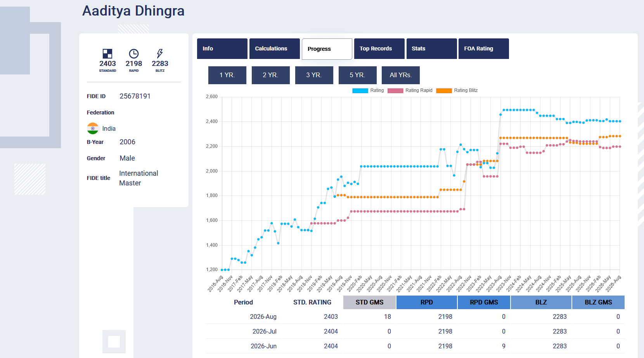644x358 pixels.
Task: Select the 1 YR. range button
Action: 227,75
